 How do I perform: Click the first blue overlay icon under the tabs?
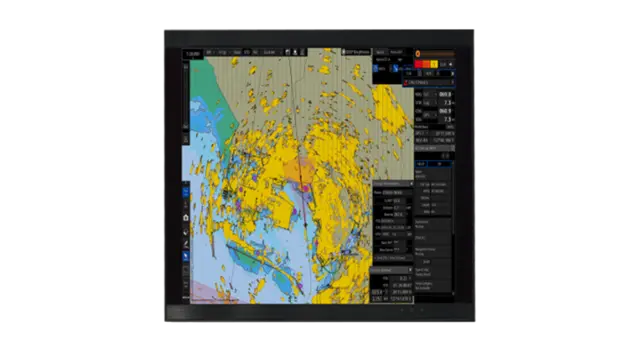pyautogui.click(x=376, y=69)
